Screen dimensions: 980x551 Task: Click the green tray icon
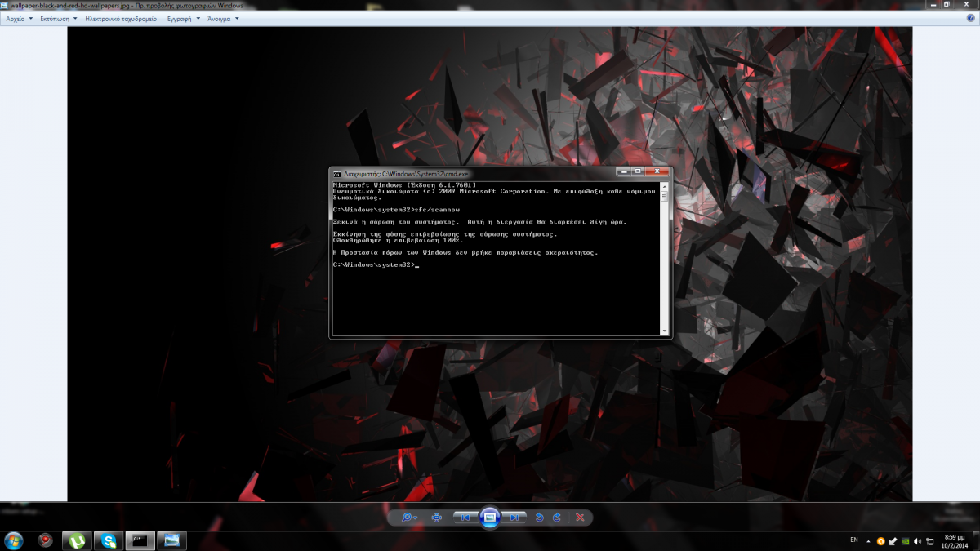(905, 541)
